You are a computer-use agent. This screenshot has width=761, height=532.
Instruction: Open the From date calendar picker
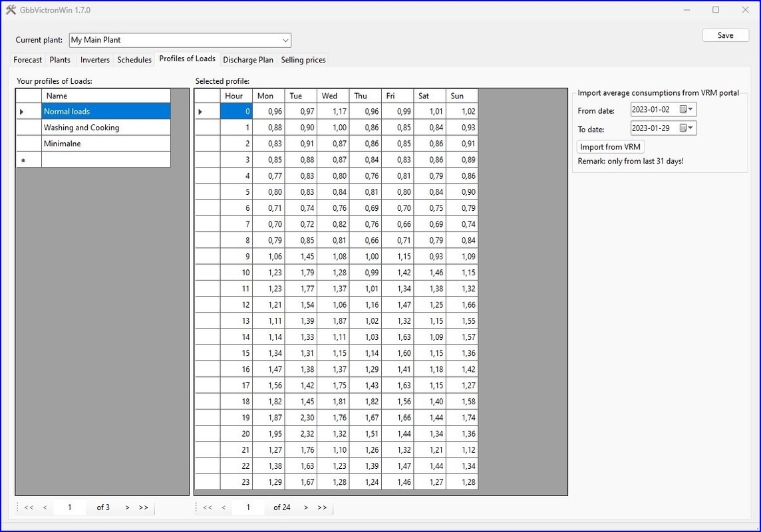point(683,110)
